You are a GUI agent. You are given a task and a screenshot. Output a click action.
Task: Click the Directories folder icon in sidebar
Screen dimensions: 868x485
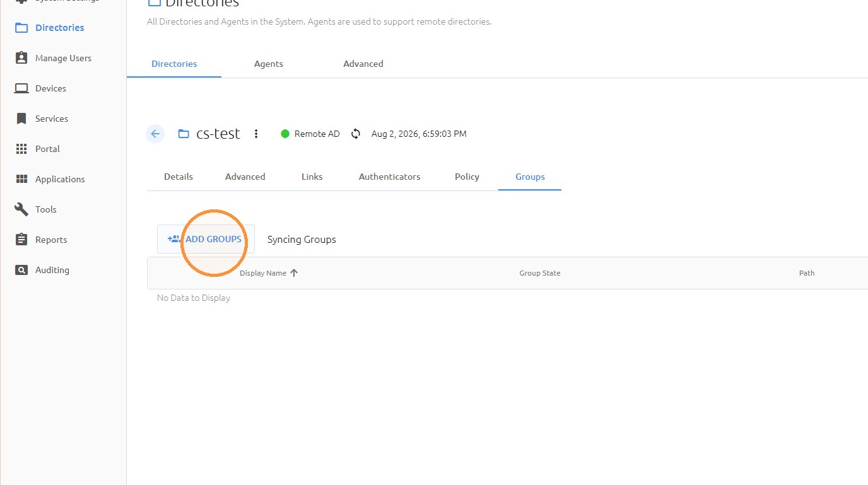21,28
